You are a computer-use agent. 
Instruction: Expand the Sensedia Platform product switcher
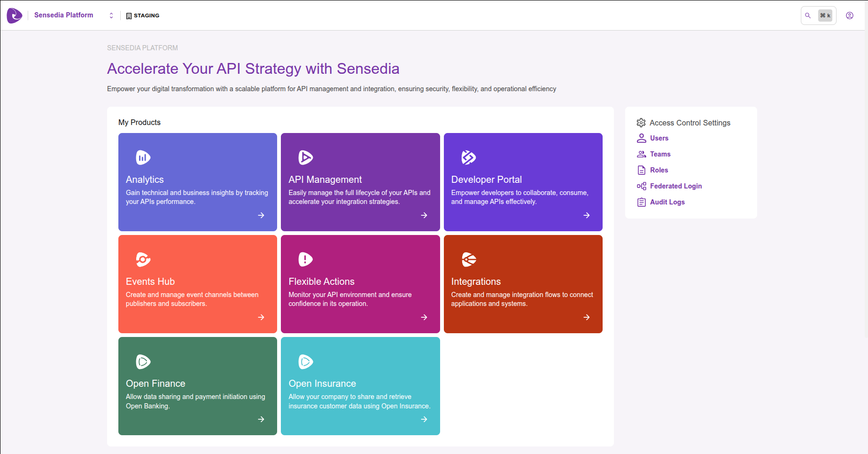point(111,16)
